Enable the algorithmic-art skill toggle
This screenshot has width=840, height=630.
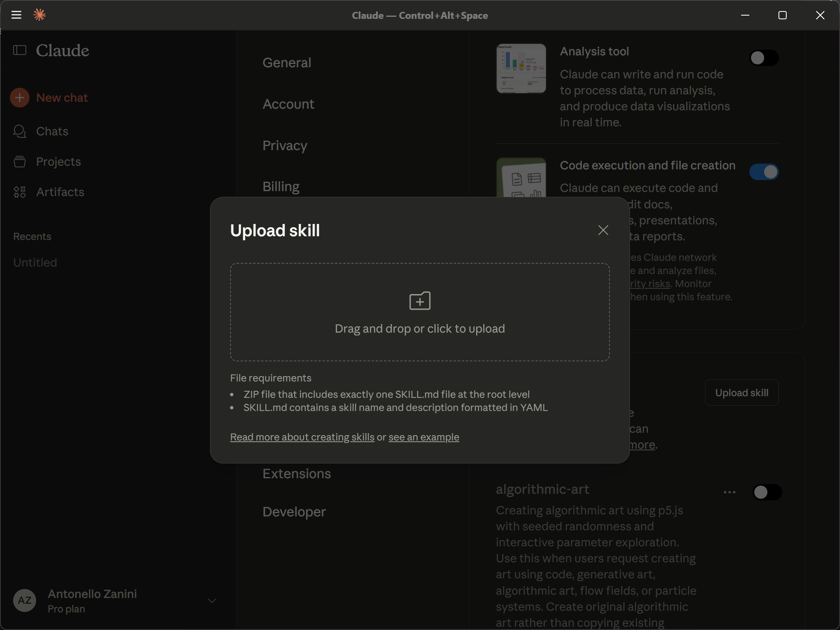[x=767, y=492]
